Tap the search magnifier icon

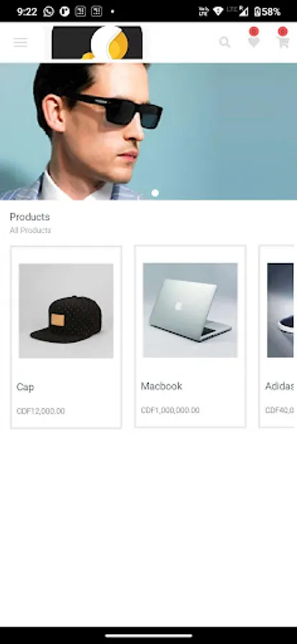coord(225,42)
